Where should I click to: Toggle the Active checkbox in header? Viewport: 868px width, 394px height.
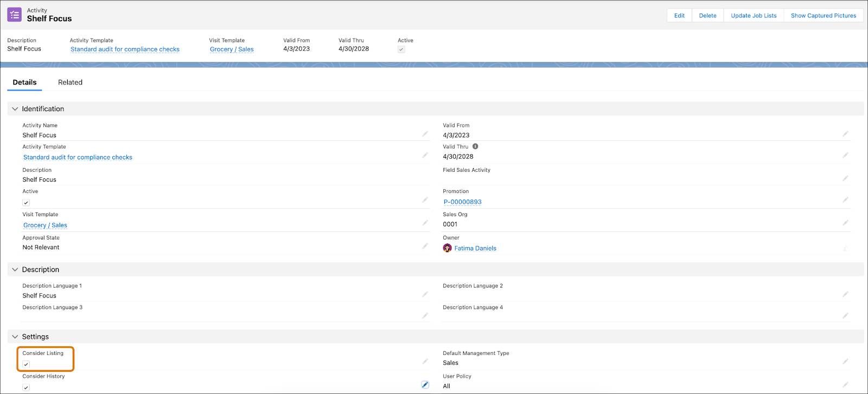click(x=401, y=49)
